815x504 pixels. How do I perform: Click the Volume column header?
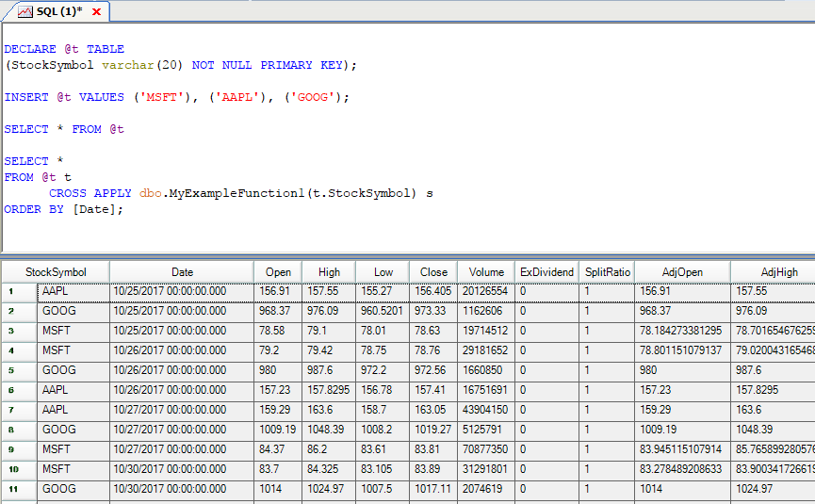(x=486, y=272)
